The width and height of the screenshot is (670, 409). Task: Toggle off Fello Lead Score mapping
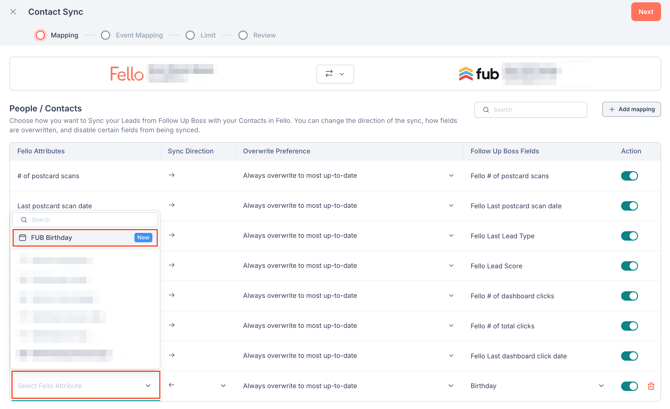(629, 266)
